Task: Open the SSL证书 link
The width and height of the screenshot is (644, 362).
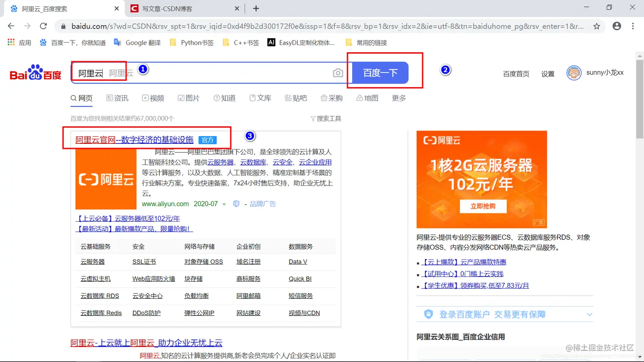Action: click(x=144, y=262)
